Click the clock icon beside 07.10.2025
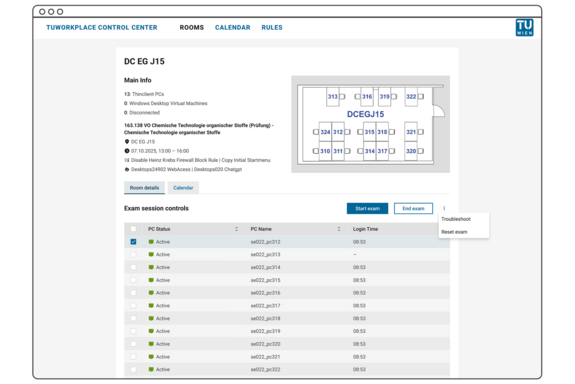Screen dimensions: 575x384 tap(127, 151)
